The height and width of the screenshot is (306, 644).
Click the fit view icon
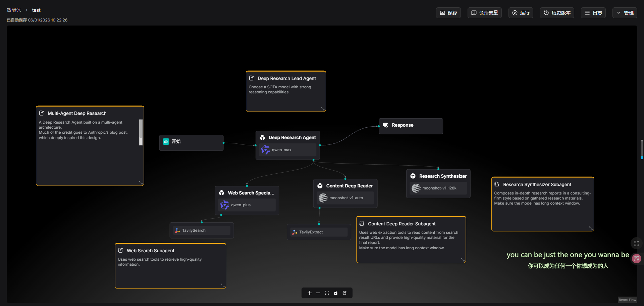[327, 293]
